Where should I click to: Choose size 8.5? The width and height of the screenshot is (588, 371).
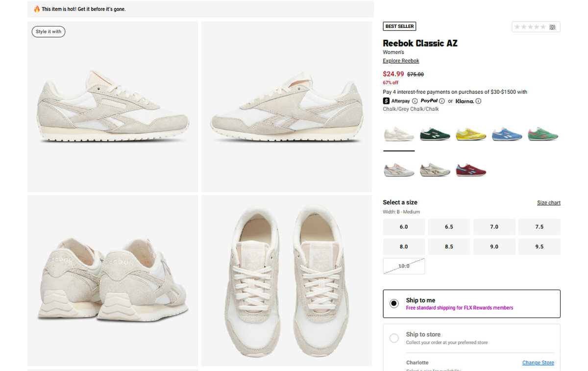(x=449, y=247)
